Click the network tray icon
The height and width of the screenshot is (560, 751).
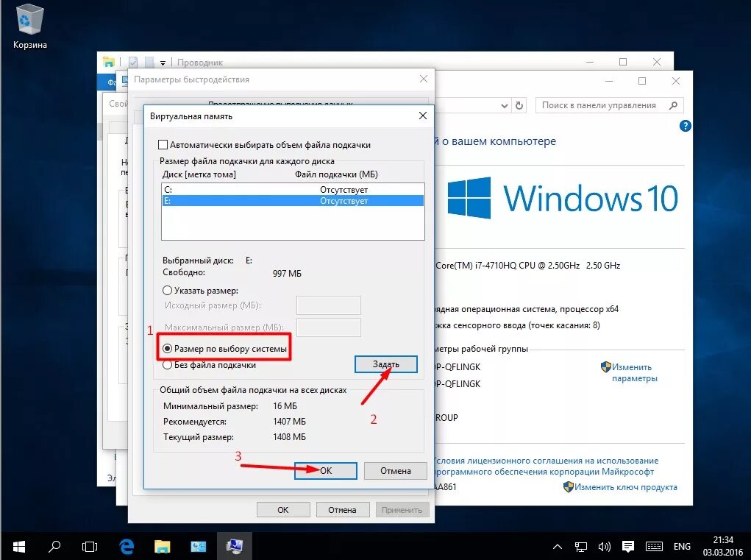coord(581,547)
